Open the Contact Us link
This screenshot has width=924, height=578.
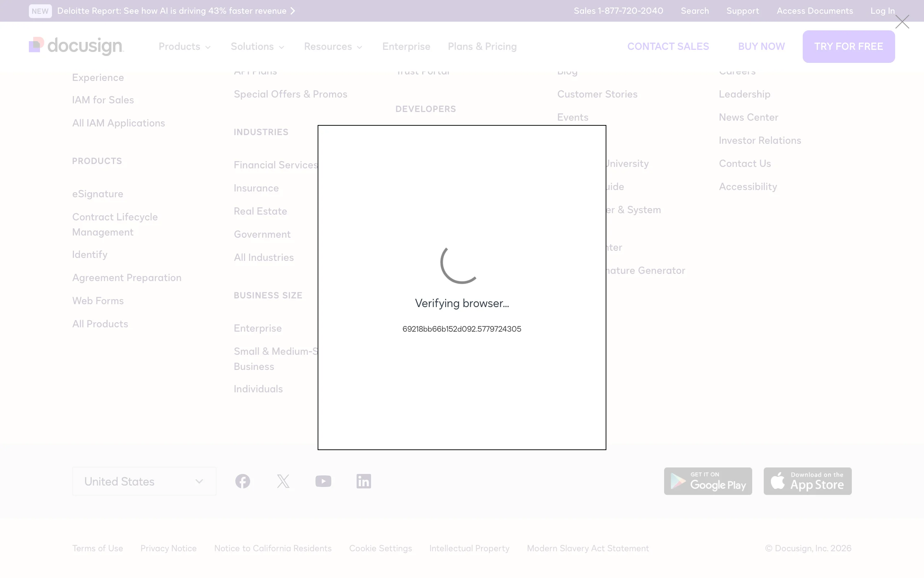pyautogui.click(x=745, y=164)
